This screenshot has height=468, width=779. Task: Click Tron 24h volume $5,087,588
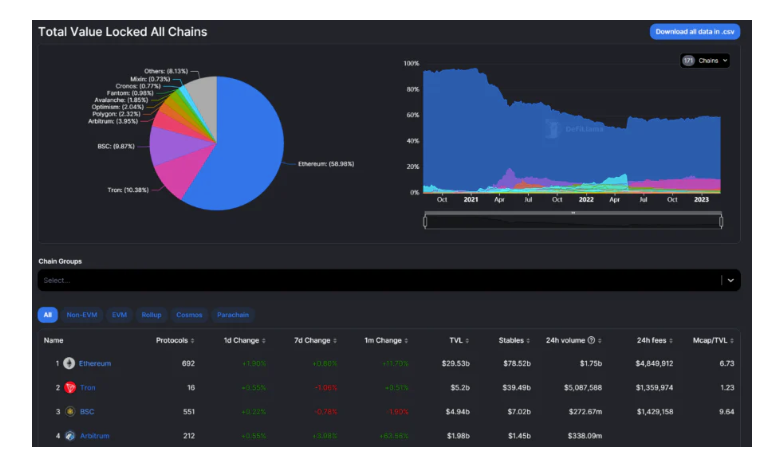(x=583, y=388)
